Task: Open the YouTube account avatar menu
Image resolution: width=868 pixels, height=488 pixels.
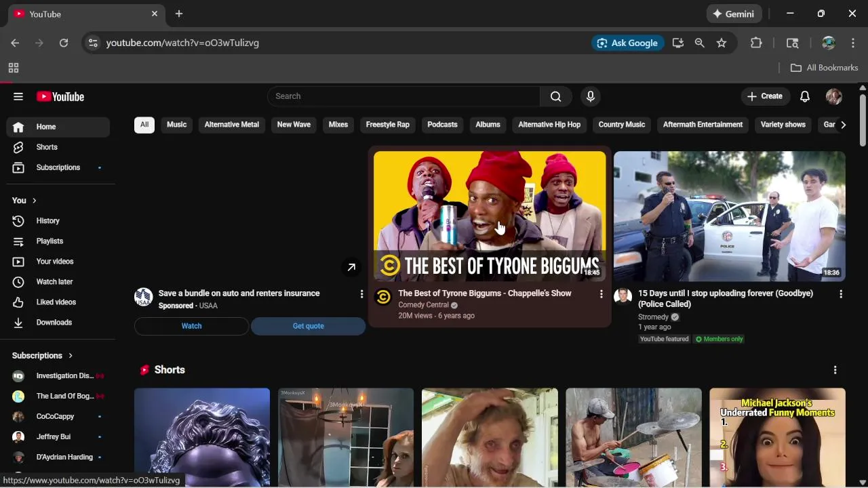Action: click(834, 96)
